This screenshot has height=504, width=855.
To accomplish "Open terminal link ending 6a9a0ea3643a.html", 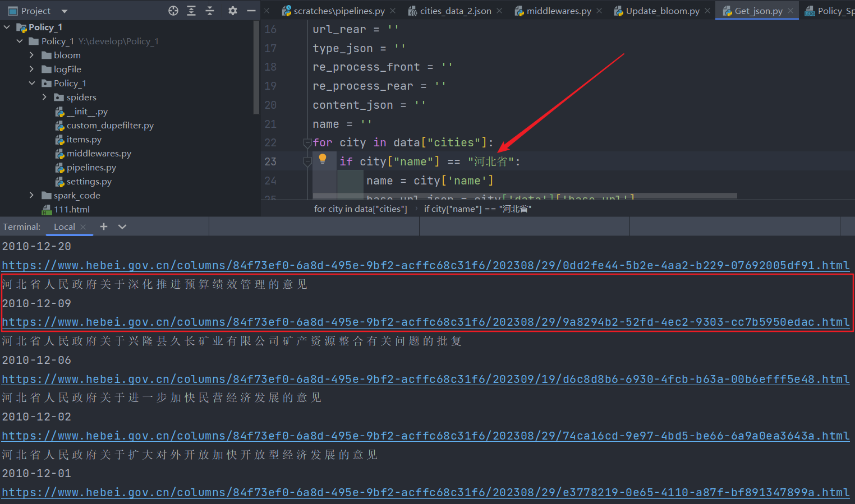I will click(426, 436).
